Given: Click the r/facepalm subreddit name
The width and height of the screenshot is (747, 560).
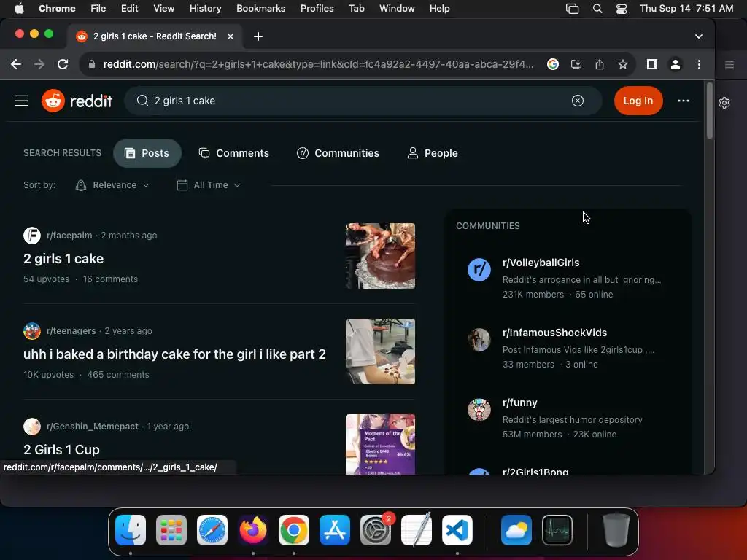Looking at the screenshot, I should pos(69,236).
